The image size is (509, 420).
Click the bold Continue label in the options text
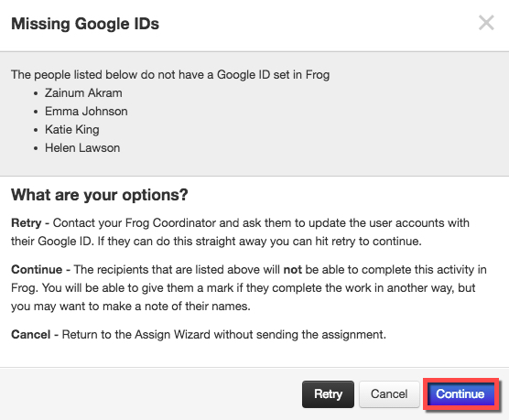tap(37, 270)
